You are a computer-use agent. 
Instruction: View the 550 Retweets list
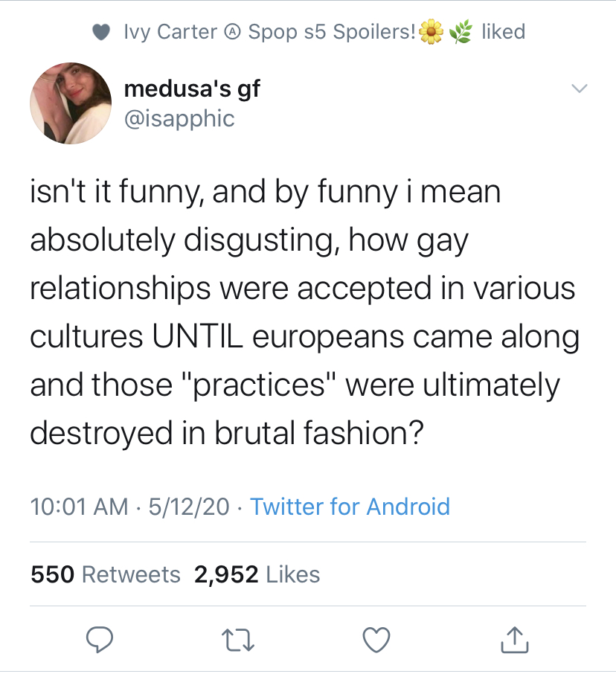[106, 574]
